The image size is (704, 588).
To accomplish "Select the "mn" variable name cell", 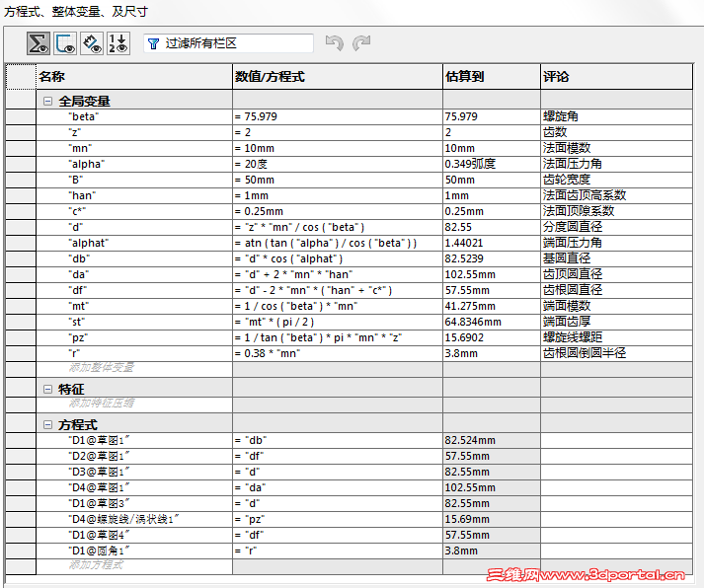I will pos(134,148).
